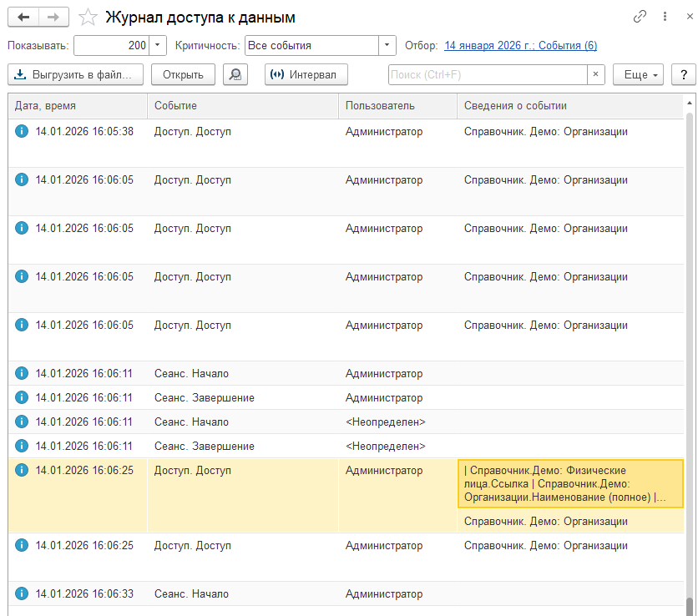The height and width of the screenshot is (616, 698).
Task: Expand the Еще menu
Action: 637,74
